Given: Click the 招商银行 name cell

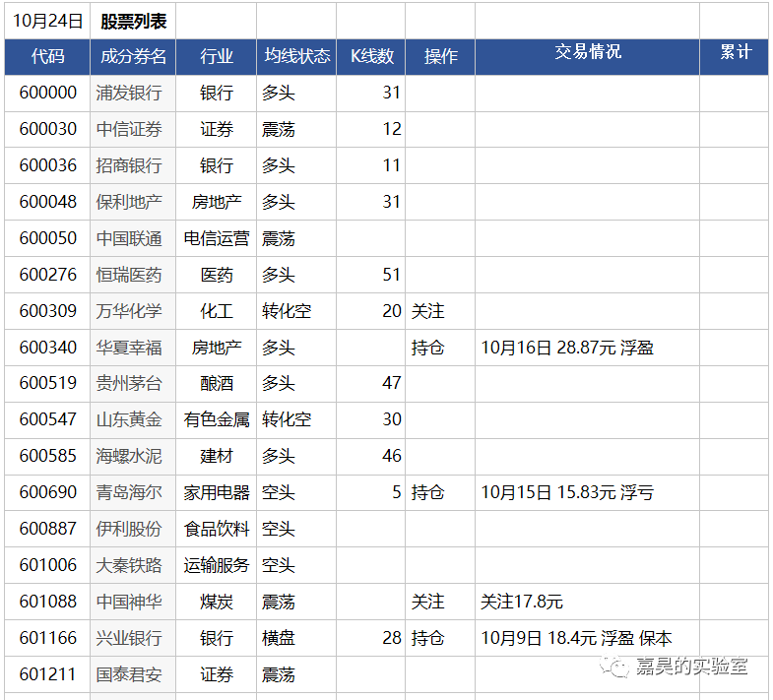Looking at the screenshot, I should (133, 165).
